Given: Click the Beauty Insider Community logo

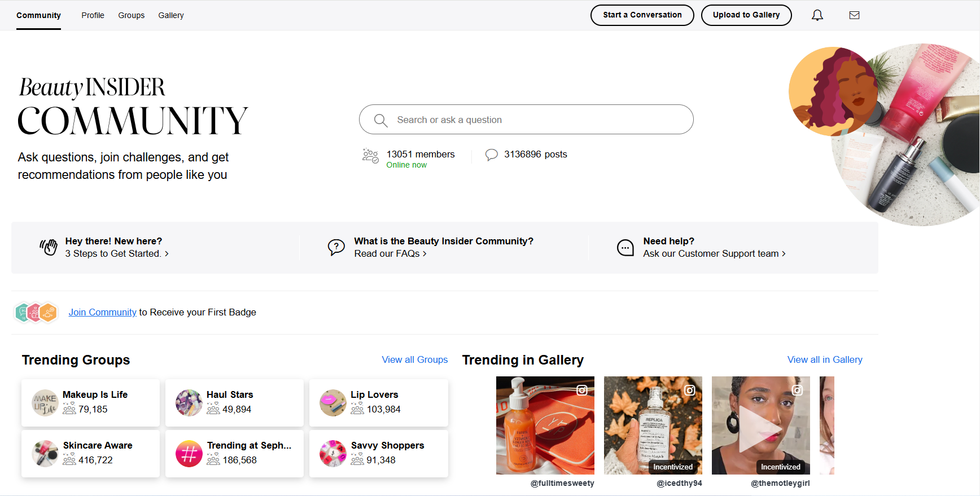Looking at the screenshot, I should click(x=133, y=106).
